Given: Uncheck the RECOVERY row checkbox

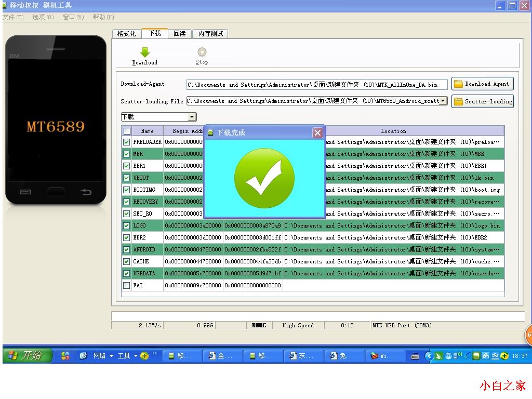Looking at the screenshot, I should click(127, 202).
